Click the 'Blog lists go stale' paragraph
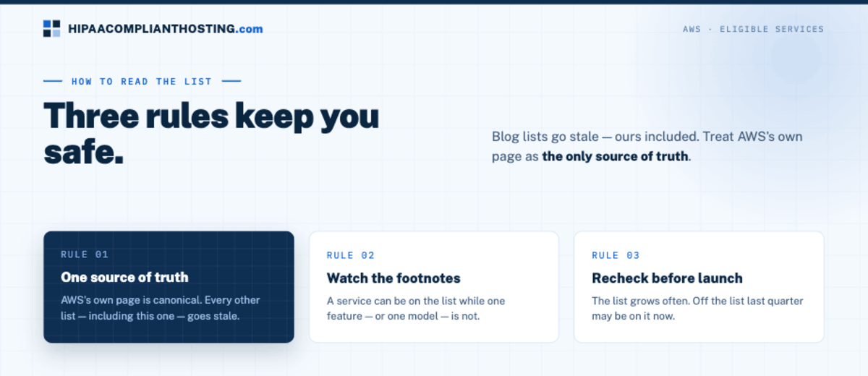The image size is (868, 376). 647,146
